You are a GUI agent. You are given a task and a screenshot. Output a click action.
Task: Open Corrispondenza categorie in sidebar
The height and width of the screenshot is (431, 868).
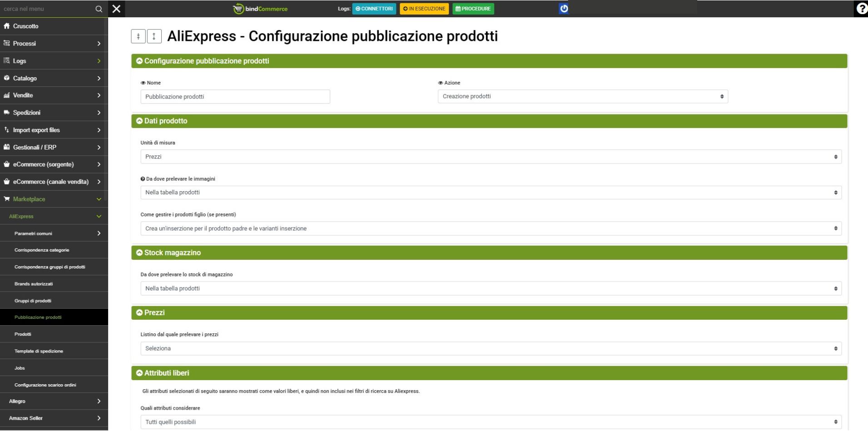[42, 250]
